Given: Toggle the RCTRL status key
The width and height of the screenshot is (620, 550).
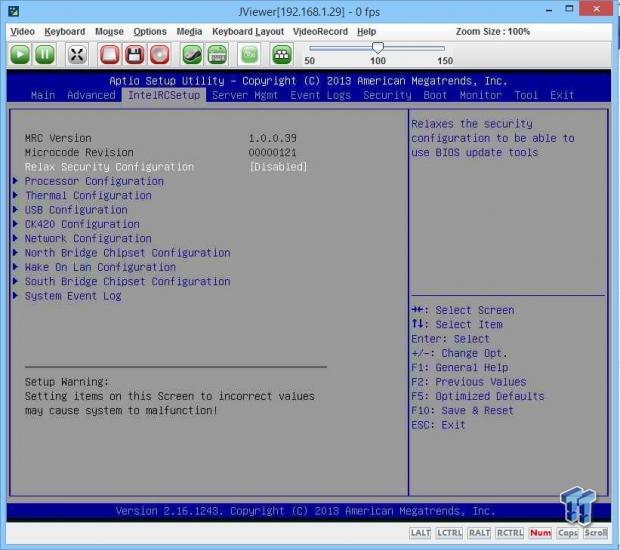Looking at the screenshot, I should [510, 533].
